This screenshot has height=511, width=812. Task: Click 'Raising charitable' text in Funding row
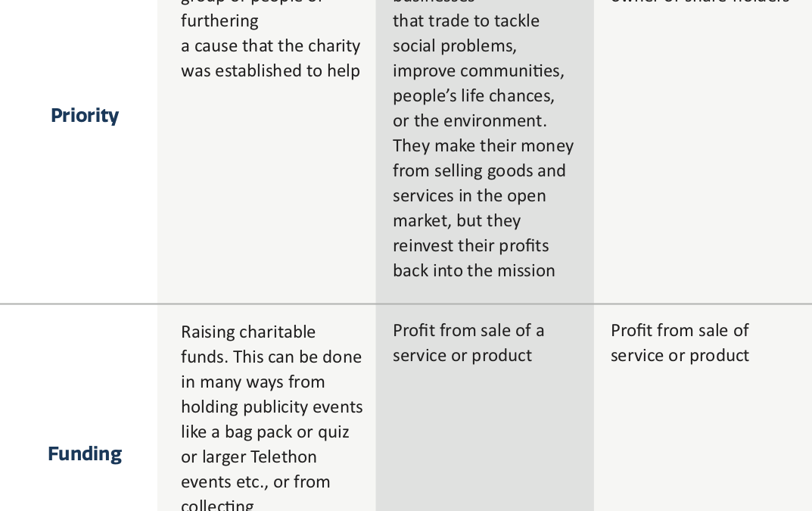248,332
